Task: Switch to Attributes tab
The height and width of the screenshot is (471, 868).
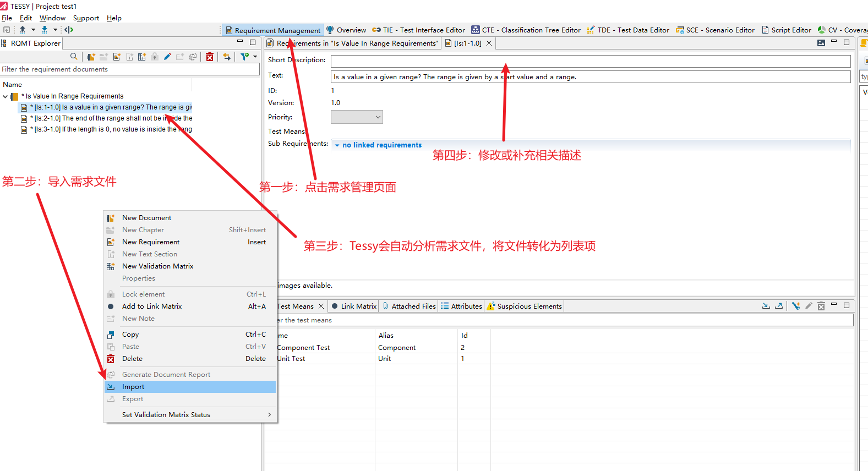Action: (461, 306)
